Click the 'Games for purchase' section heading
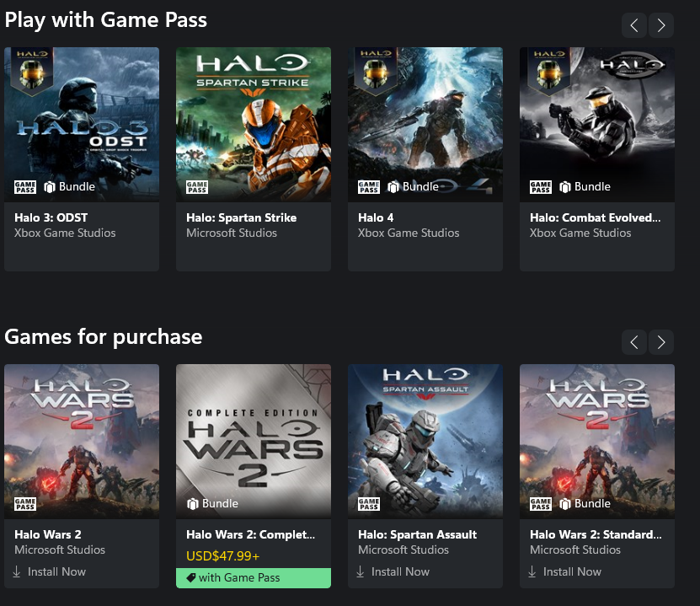Viewport: 700px width, 606px height. click(x=103, y=337)
